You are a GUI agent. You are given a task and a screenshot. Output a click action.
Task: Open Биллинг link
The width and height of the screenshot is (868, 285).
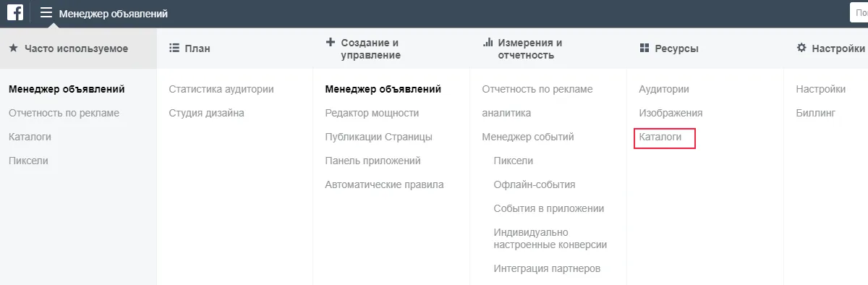816,114
